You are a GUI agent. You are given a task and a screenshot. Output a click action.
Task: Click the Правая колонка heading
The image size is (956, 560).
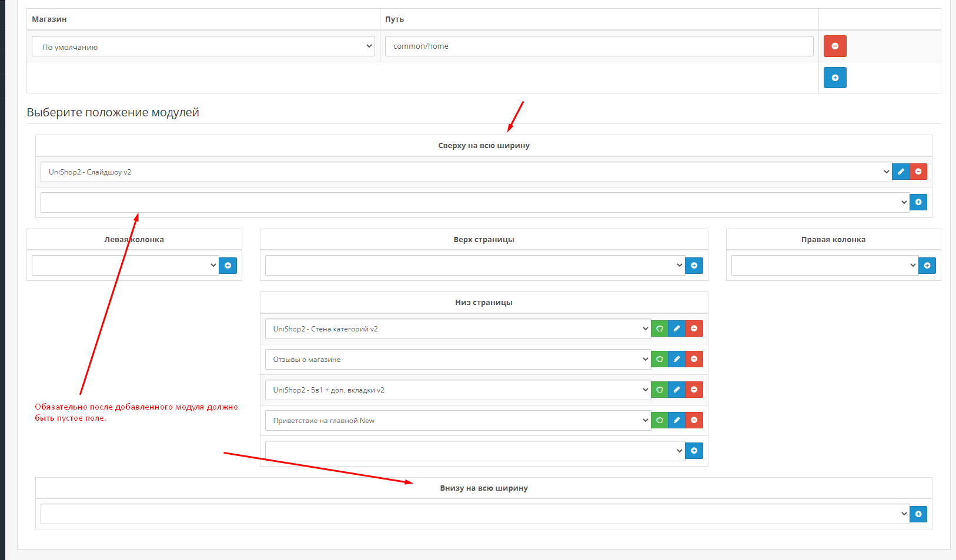[833, 240]
